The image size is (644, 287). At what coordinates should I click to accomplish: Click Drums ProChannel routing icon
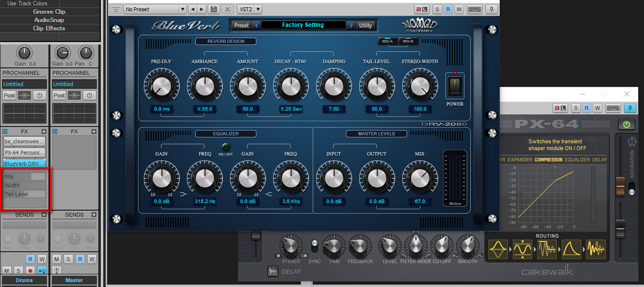click(25, 95)
